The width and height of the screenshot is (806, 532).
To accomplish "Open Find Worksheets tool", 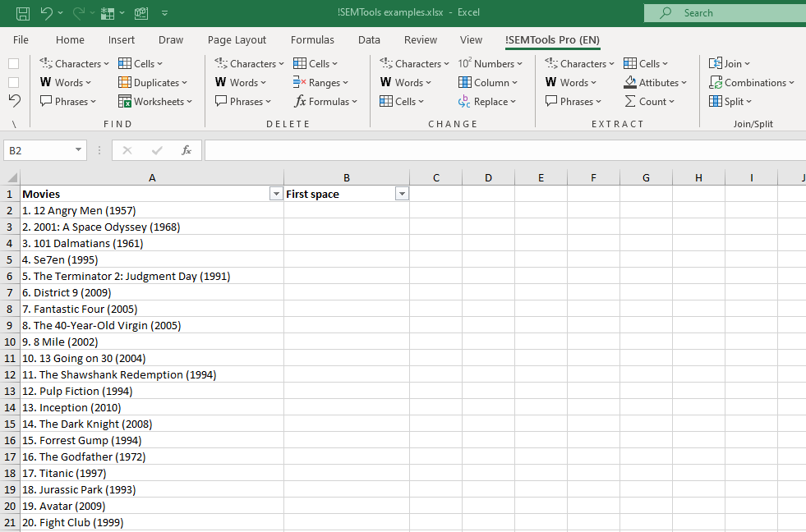I will [x=155, y=102].
